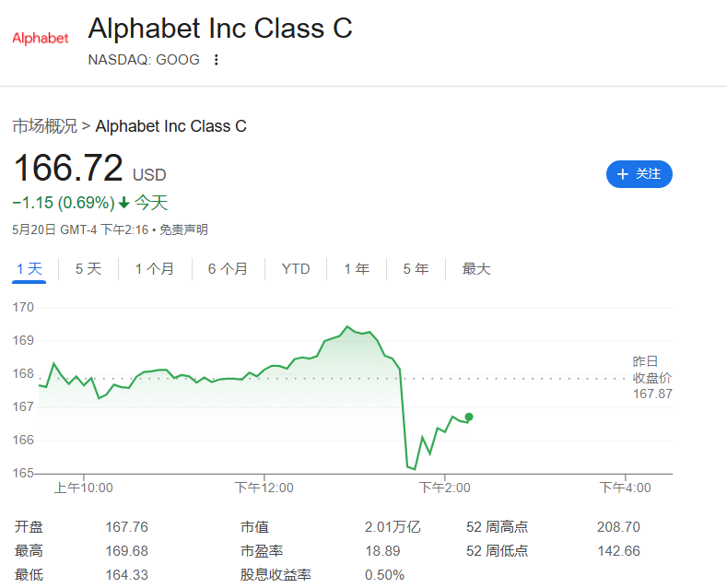The image size is (727, 588).
Task: Select the 1 天 time range tab
Action: coord(29,269)
